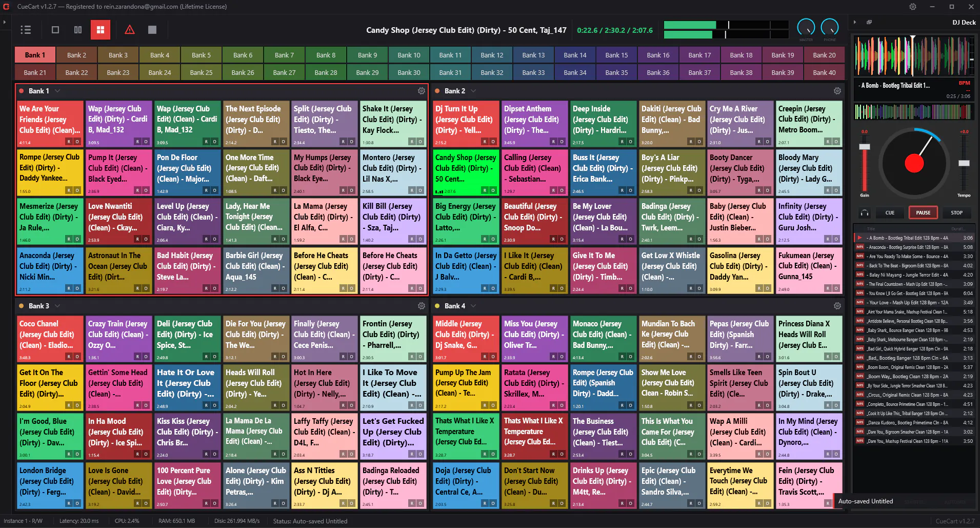Click the PAUSE button on DJ Deck

[923, 213]
